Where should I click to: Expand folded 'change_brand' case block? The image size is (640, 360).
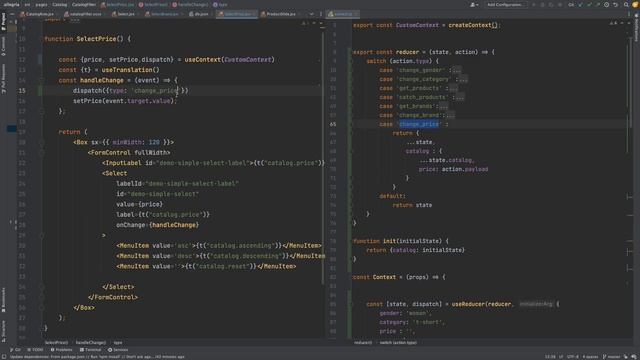450,115
